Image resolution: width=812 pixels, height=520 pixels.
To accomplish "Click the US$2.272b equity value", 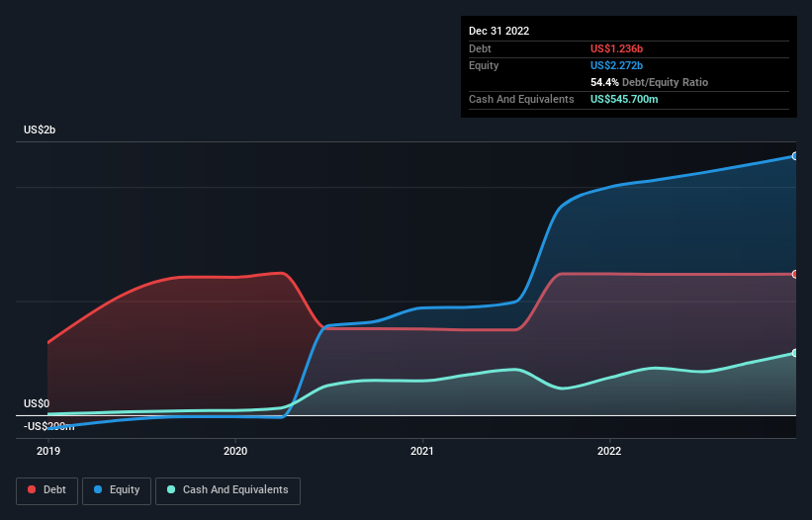I will click(616, 65).
